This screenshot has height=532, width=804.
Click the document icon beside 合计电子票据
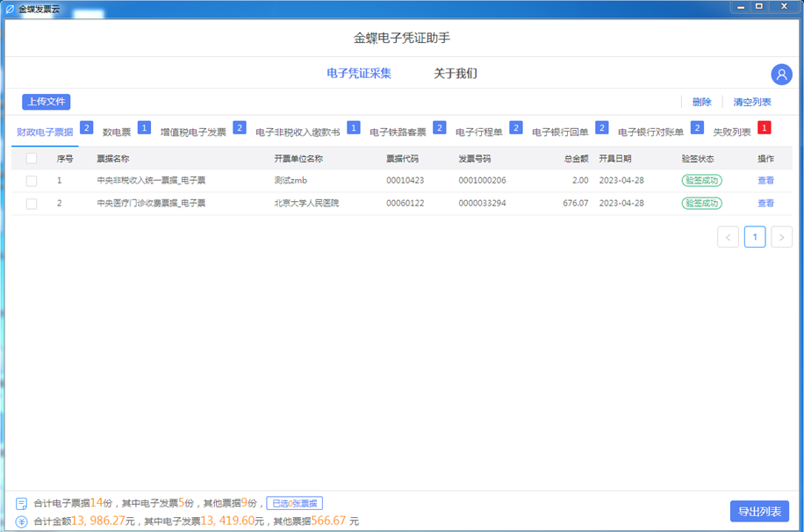tap(21, 504)
